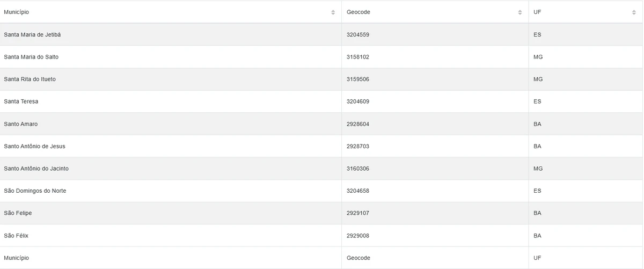Select the São Félix row
Viewport: 644px width, 269px height.
16,236
